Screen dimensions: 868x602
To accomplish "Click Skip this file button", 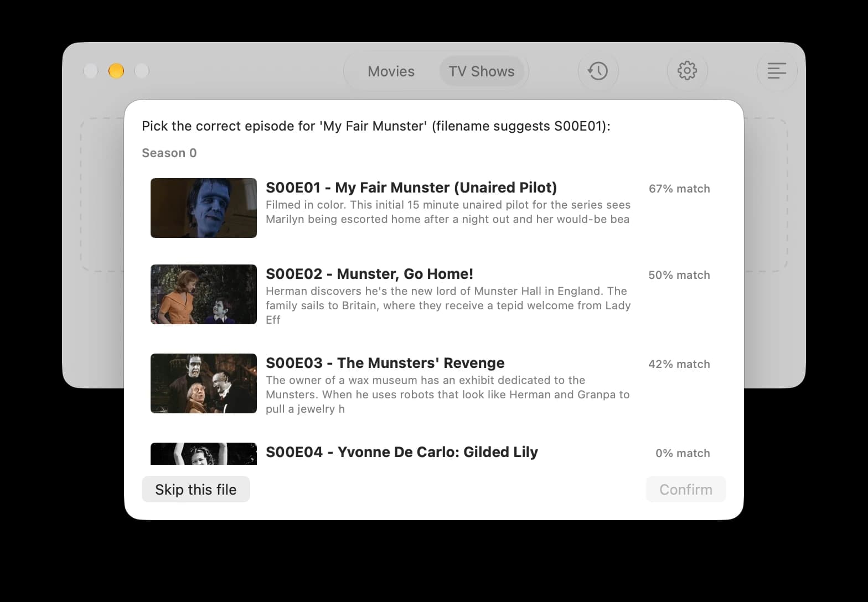I will (196, 490).
